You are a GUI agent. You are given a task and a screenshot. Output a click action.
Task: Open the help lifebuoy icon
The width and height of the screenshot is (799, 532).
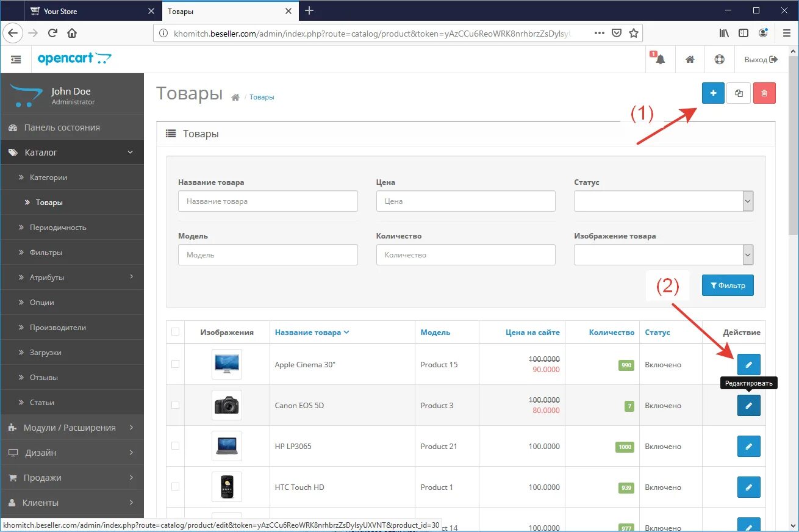tap(719, 59)
